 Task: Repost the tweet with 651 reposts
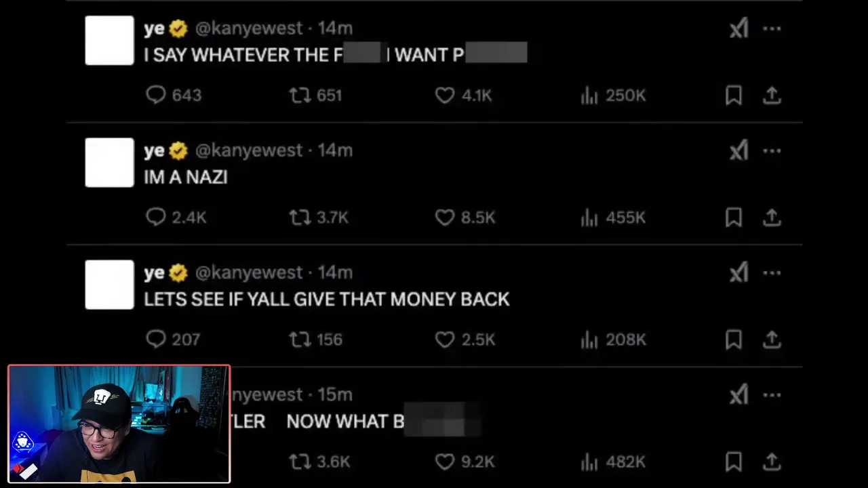300,95
